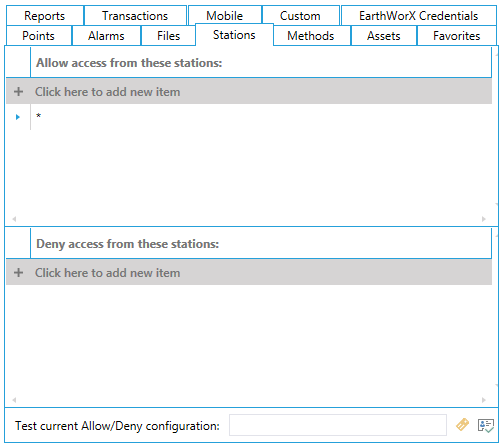The image size is (503, 446).
Task: Click the user check icon to test configuration
Action: (x=486, y=426)
